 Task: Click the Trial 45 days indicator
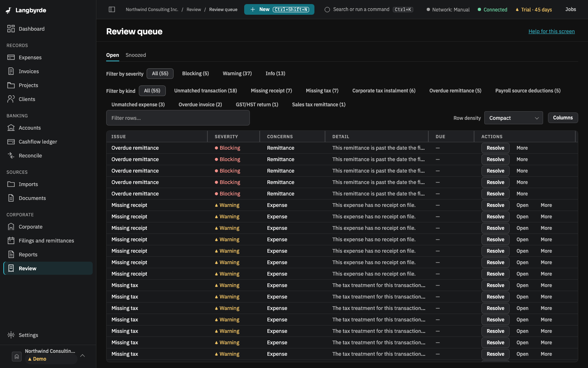[x=534, y=9]
